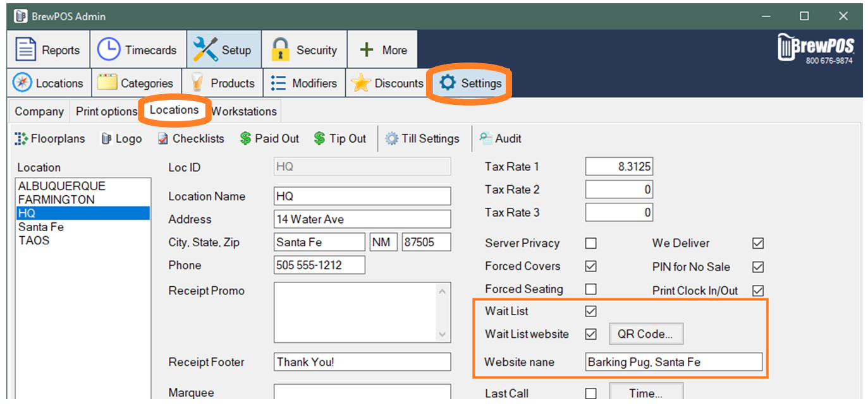Open Products beer glass item
The height and width of the screenshot is (408, 868).
pyautogui.click(x=223, y=83)
